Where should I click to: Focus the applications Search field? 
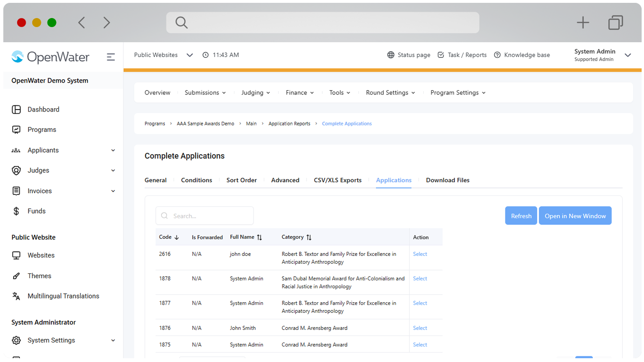click(205, 216)
